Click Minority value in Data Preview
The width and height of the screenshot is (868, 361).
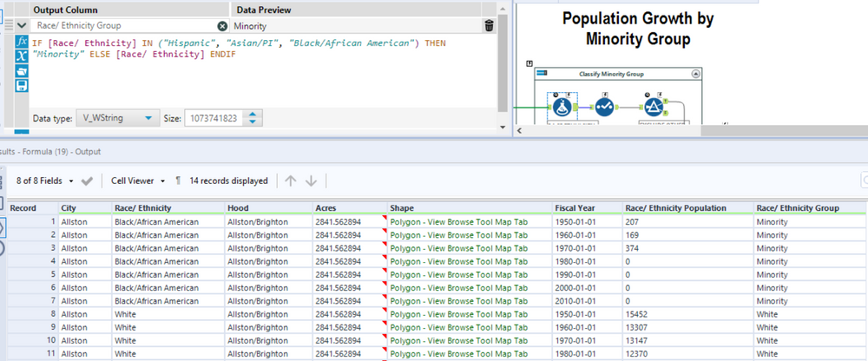click(x=250, y=26)
